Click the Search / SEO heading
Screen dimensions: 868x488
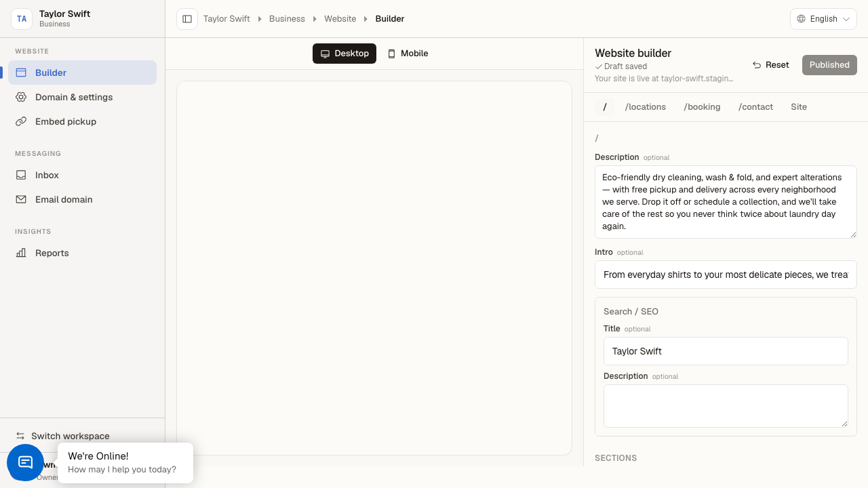pos(631,312)
